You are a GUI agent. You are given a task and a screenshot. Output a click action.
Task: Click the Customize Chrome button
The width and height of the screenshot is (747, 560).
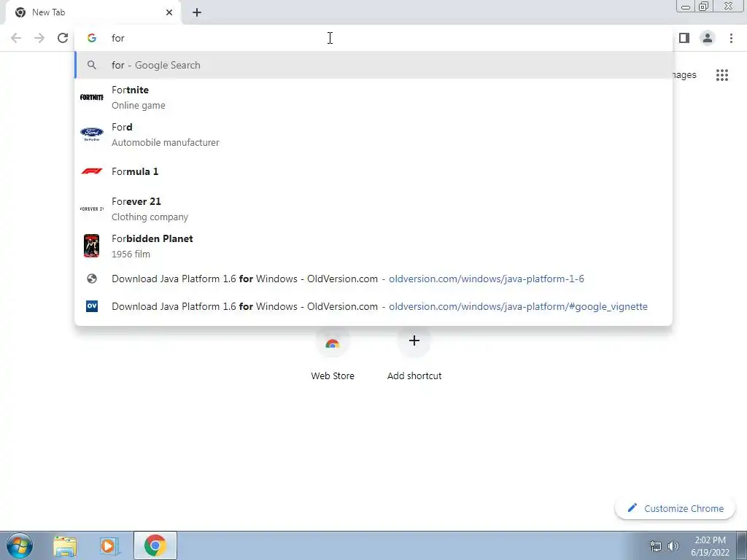coord(676,508)
